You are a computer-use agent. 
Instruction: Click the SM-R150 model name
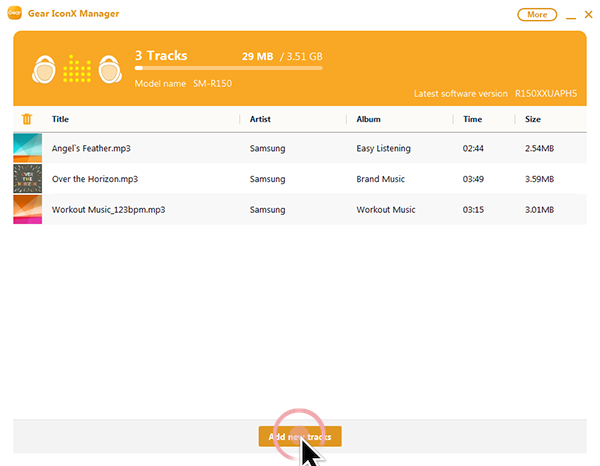[212, 83]
